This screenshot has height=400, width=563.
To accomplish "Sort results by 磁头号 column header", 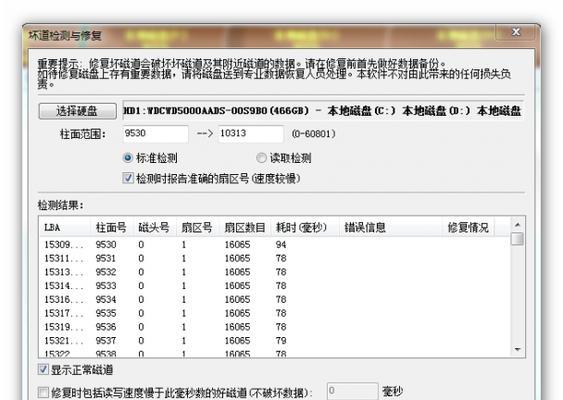I will coord(154,227).
